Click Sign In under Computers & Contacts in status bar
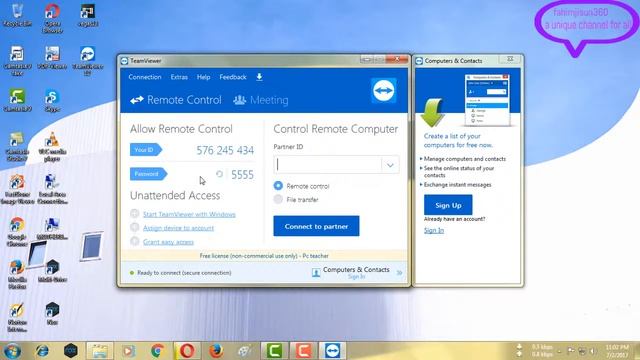This screenshot has width=640, height=360. [356, 277]
